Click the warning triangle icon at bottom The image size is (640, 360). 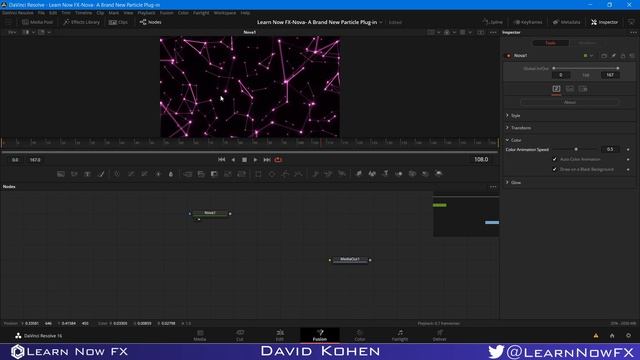coord(596,336)
